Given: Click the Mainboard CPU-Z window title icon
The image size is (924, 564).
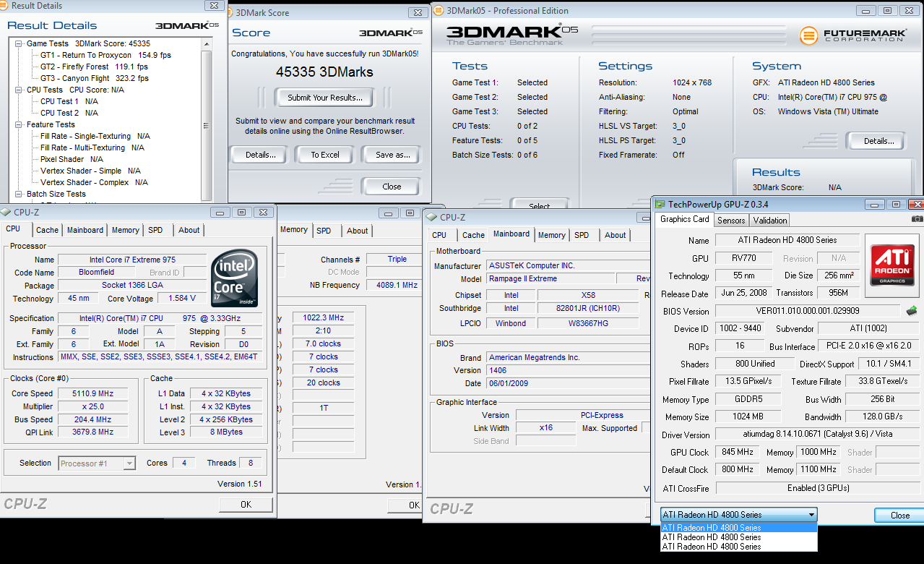Looking at the screenshot, I should tap(431, 217).
